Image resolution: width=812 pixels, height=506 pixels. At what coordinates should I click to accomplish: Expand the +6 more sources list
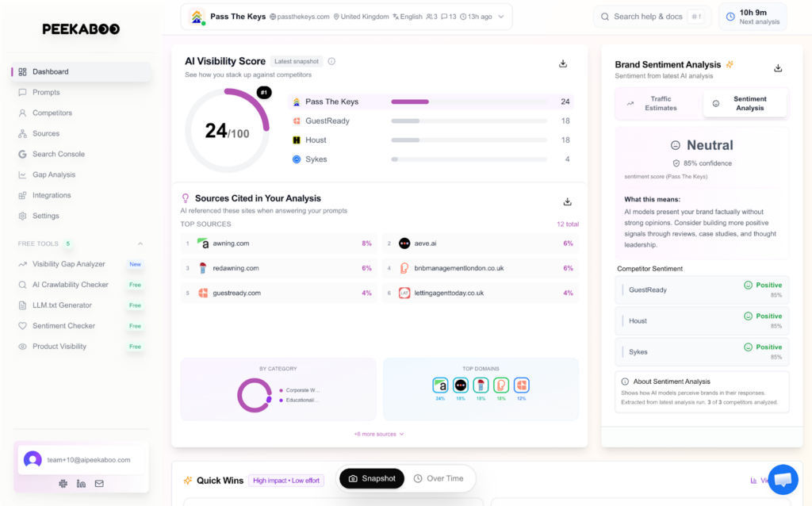[379, 434]
